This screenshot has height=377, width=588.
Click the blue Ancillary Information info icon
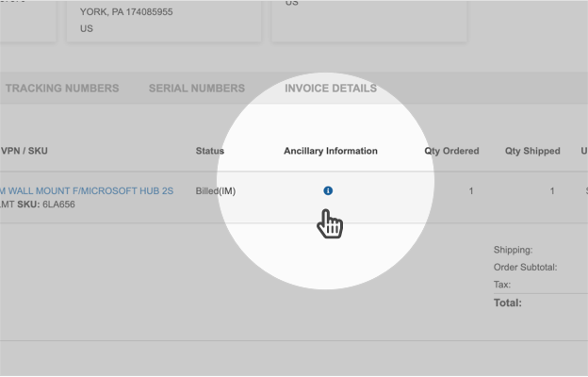[x=328, y=190]
